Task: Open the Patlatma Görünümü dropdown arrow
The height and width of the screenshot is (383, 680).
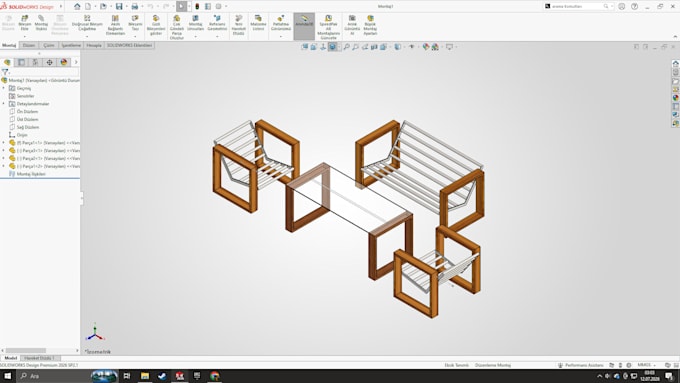Action: click(x=281, y=37)
